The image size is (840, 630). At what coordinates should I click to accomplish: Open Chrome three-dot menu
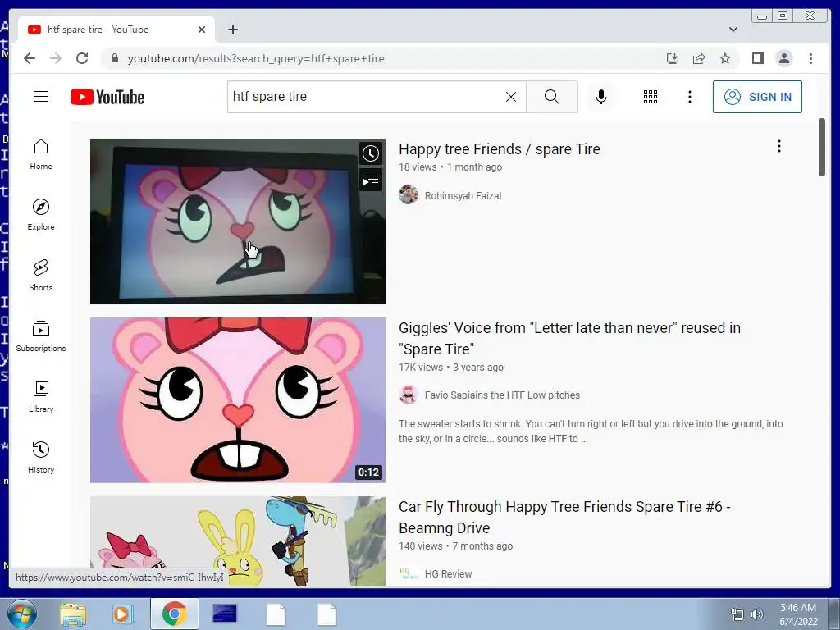tap(810, 58)
